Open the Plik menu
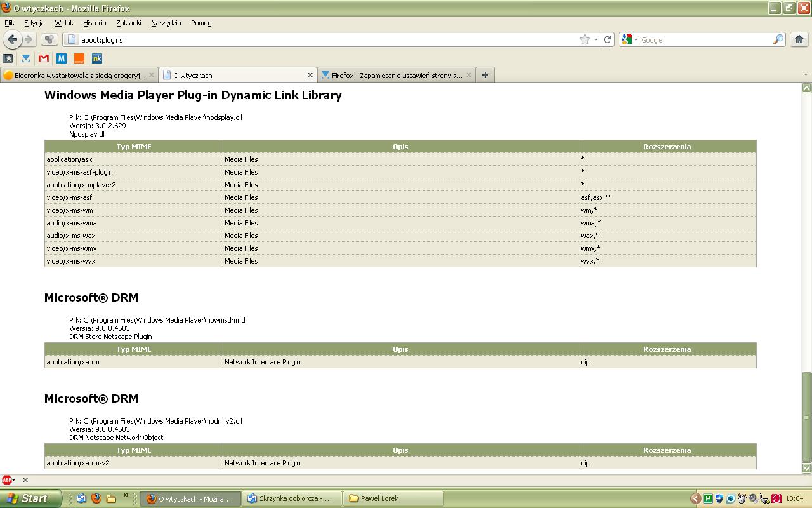The height and width of the screenshot is (508, 812). coord(10,23)
